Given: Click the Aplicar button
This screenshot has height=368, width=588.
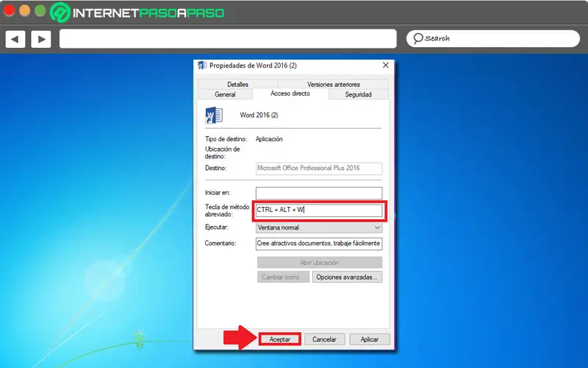Looking at the screenshot, I should click(370, 339).
